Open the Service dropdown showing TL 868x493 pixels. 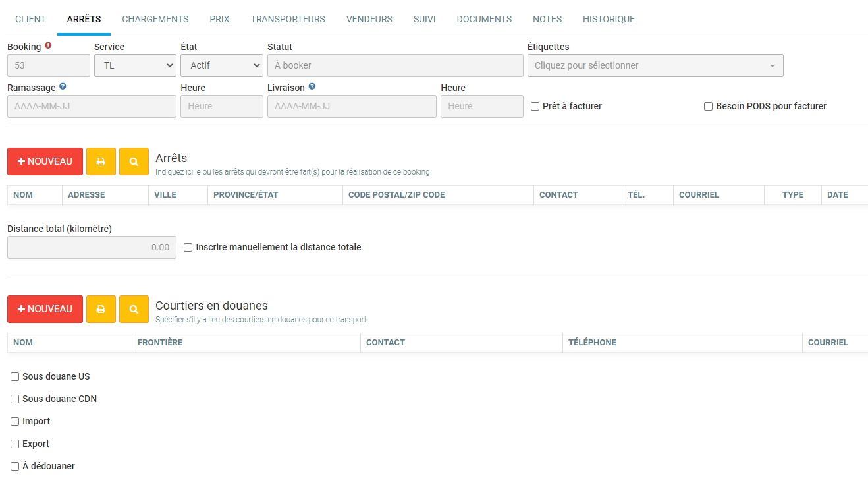pyautogui.click(x=135, y=65)
